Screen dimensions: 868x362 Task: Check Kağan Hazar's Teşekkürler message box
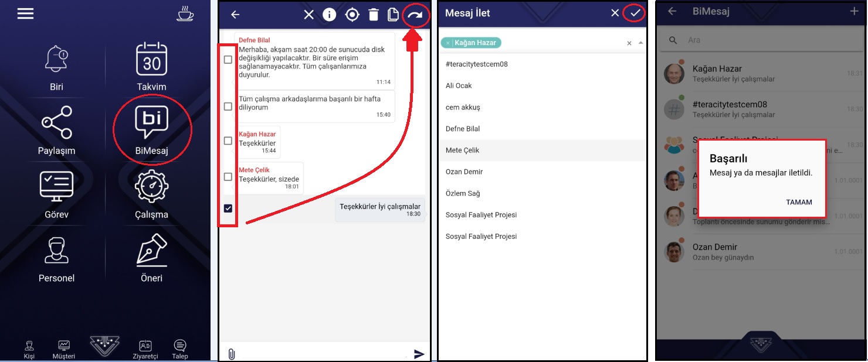(228, 141)
